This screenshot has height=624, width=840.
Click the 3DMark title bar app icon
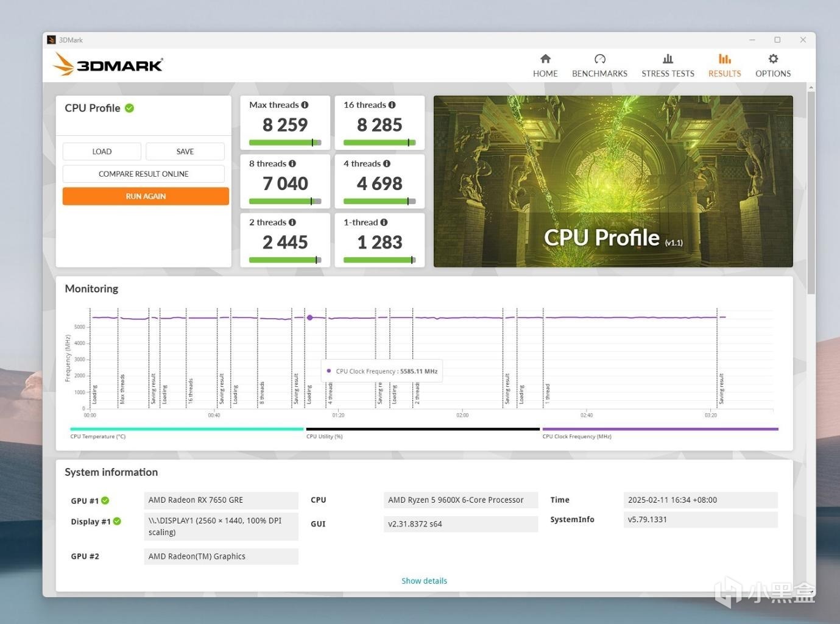coord(51,40)
